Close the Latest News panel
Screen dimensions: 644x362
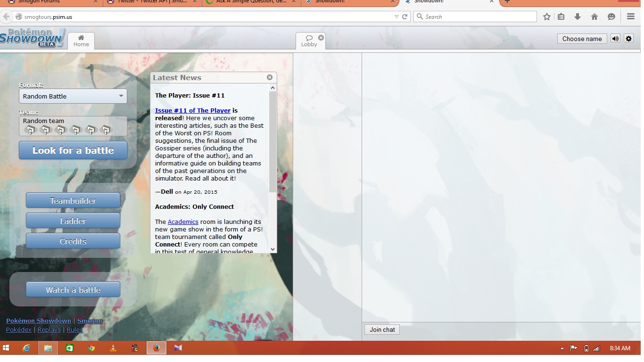point(270,77)
